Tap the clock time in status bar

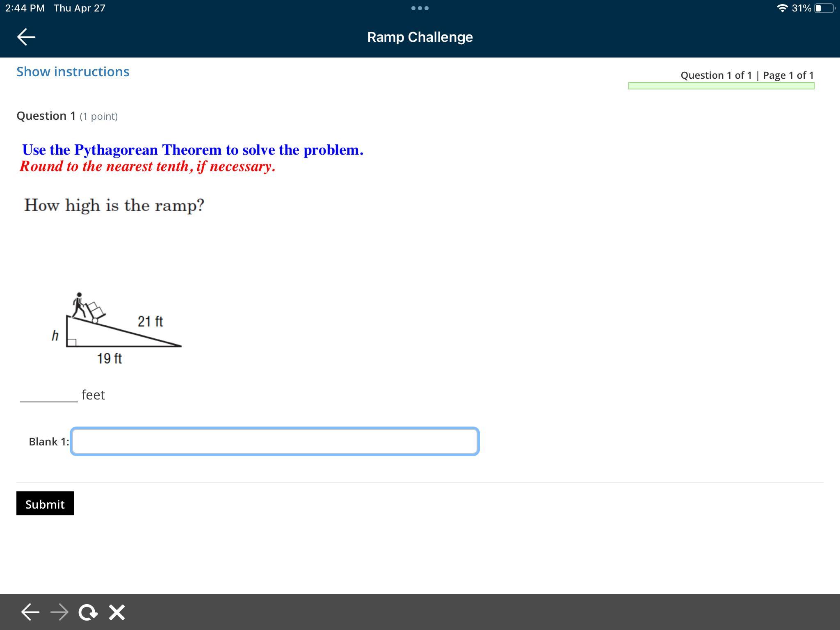[25, 8]
